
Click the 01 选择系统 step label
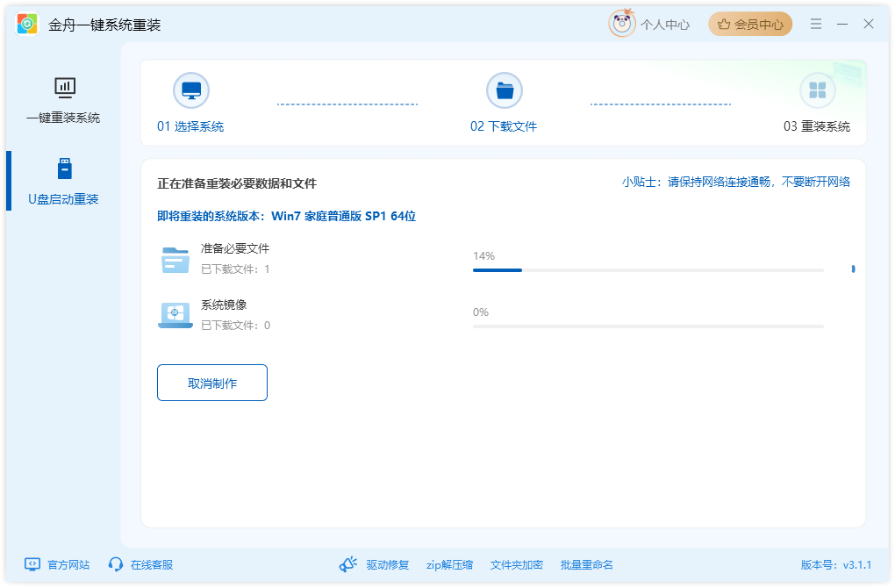(x=190, y=126)
